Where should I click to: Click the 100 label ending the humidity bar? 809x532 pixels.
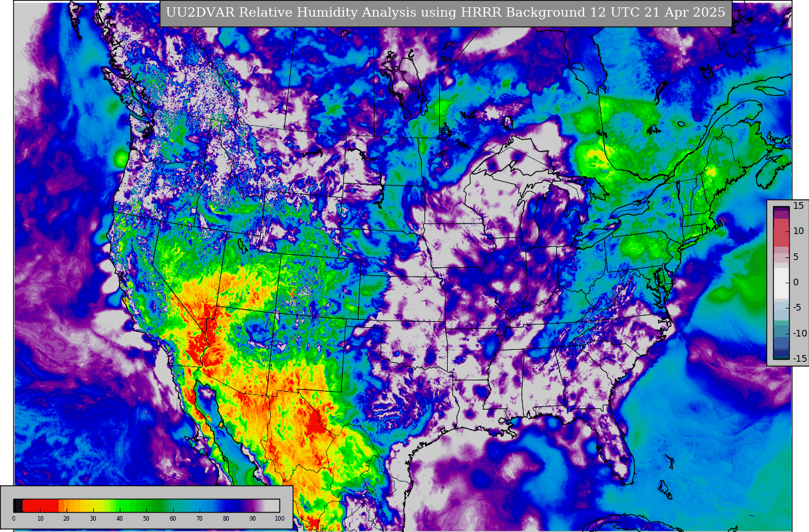click(x=279, y=519)
